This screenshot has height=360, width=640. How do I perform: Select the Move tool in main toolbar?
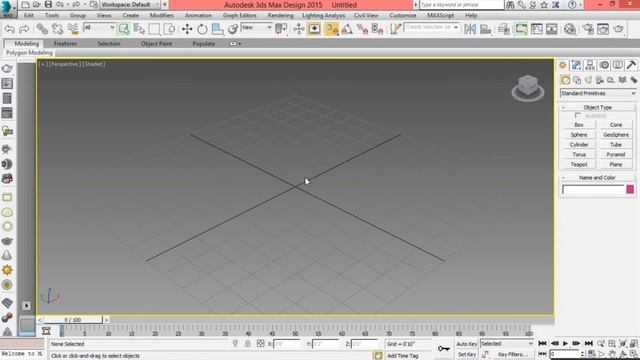187,29
